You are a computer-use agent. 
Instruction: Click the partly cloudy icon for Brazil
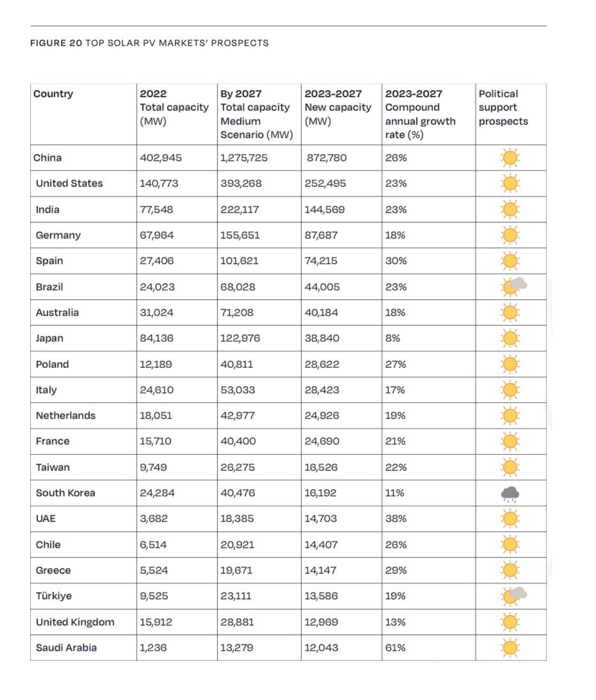click(514, 286)
